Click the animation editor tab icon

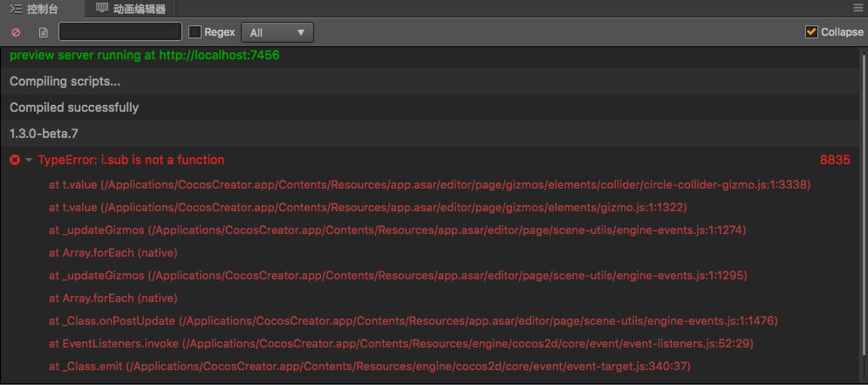coord(101,9)
